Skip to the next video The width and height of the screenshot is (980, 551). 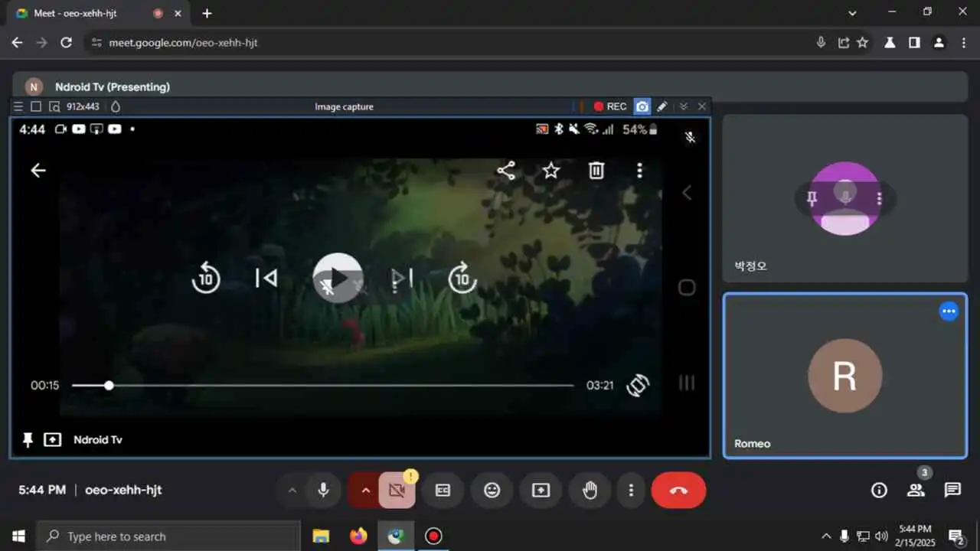pyautogui.click(x=403, y=278)
